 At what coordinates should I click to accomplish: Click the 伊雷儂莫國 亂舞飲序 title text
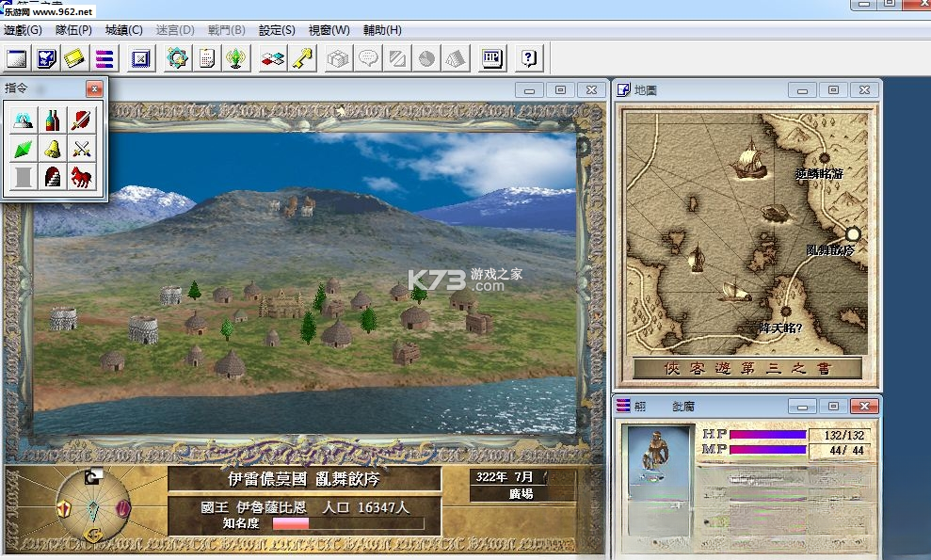[x=303, y=479]
